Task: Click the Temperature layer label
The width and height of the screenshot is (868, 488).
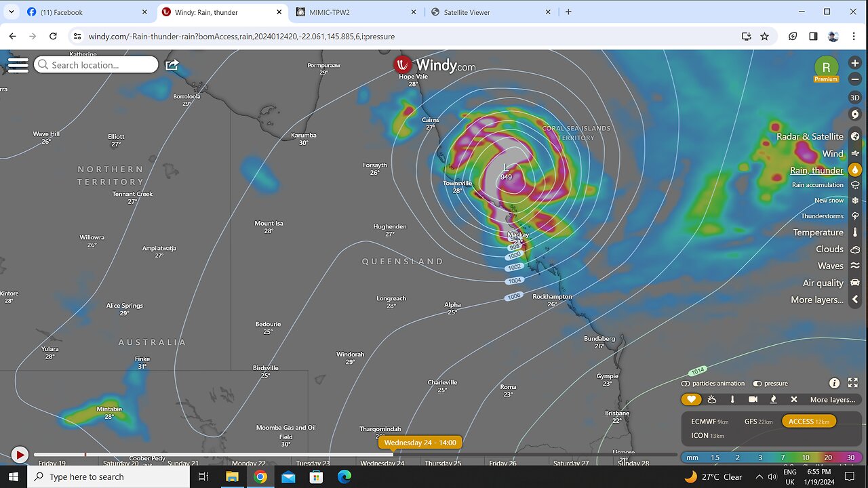Action: (x=818, y=232)
